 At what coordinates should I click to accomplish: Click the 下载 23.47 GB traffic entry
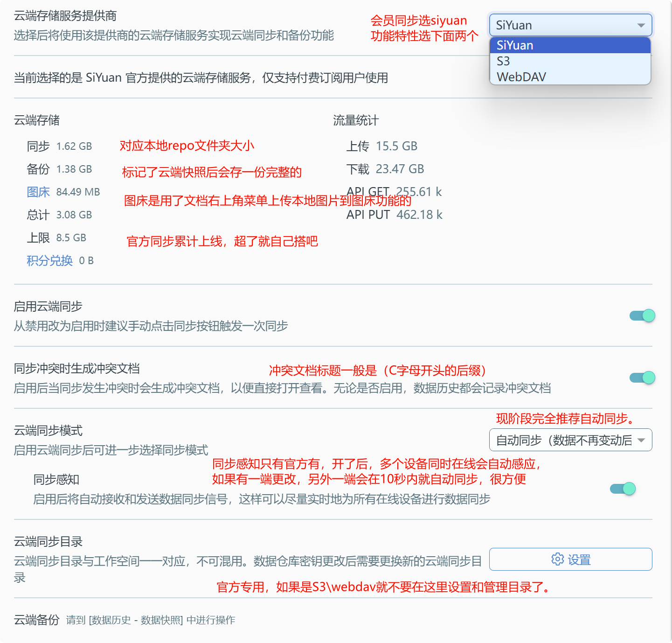pos(385,169)
